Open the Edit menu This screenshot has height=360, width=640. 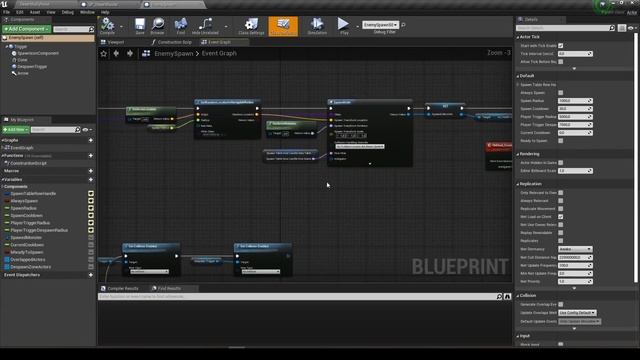(20, 12)
